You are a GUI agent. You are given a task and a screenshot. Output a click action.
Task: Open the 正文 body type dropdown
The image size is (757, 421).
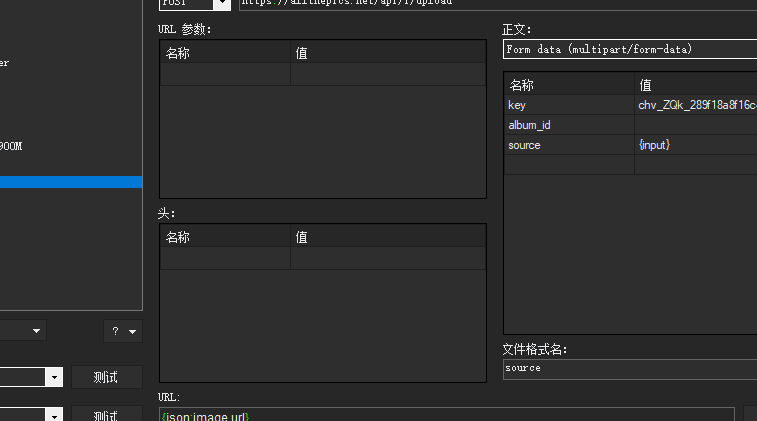pos(629,49)
